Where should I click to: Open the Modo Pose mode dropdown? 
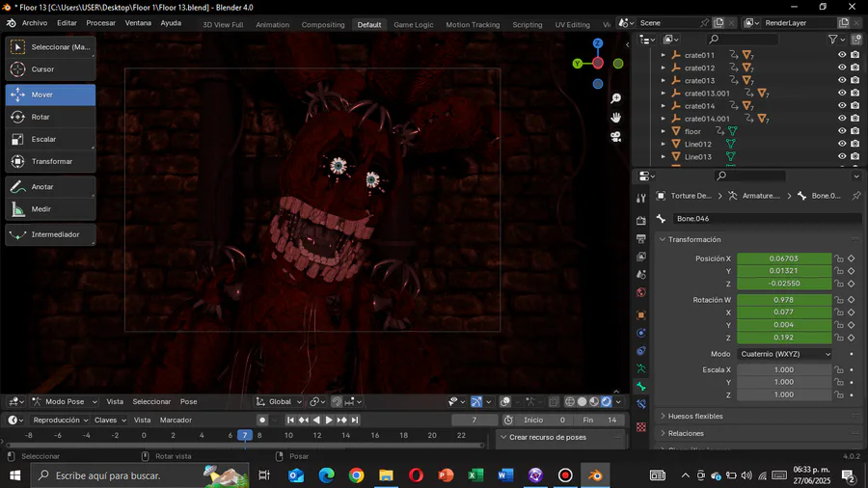65,402
